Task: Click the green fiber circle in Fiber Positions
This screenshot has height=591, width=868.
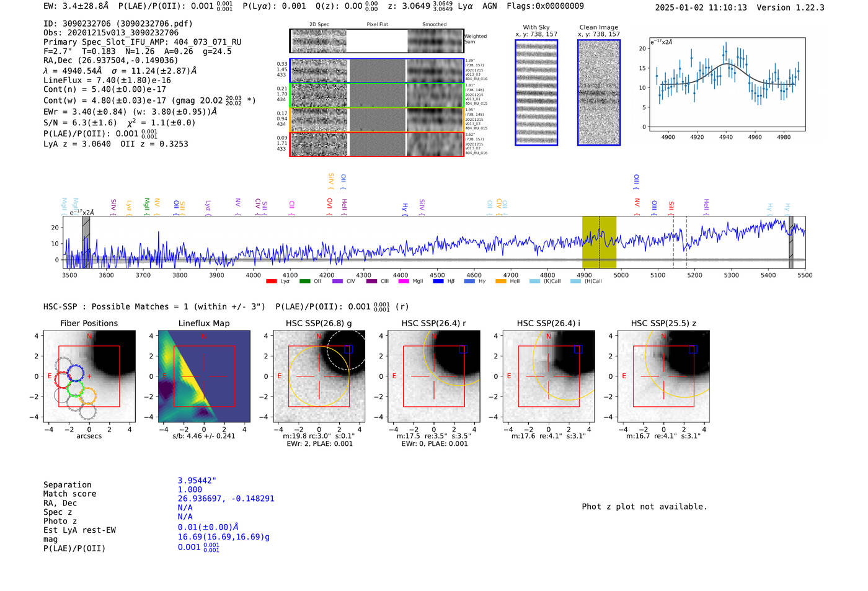Action: [75, 389]
